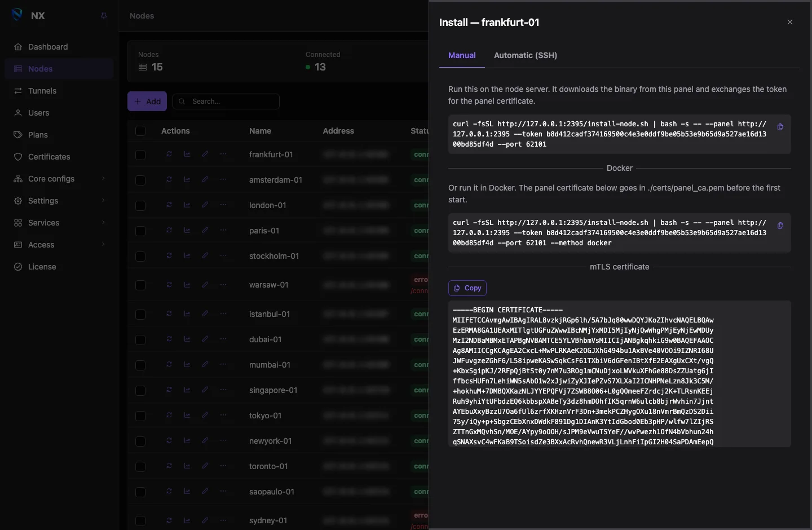This screenshot has width=812, height=530.
Task: Open the stats chart for amsterdam-01
Action: tap(187, 179)
